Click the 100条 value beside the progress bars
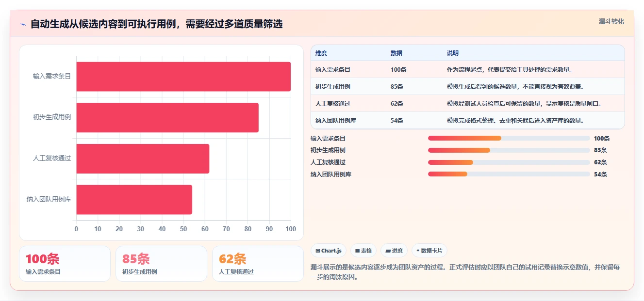Screen dimensions: 644x301 (602, 138)
